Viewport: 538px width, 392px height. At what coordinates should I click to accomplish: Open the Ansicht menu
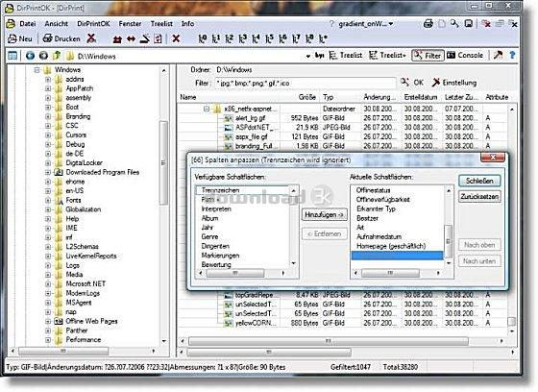[x=57, y=24]
